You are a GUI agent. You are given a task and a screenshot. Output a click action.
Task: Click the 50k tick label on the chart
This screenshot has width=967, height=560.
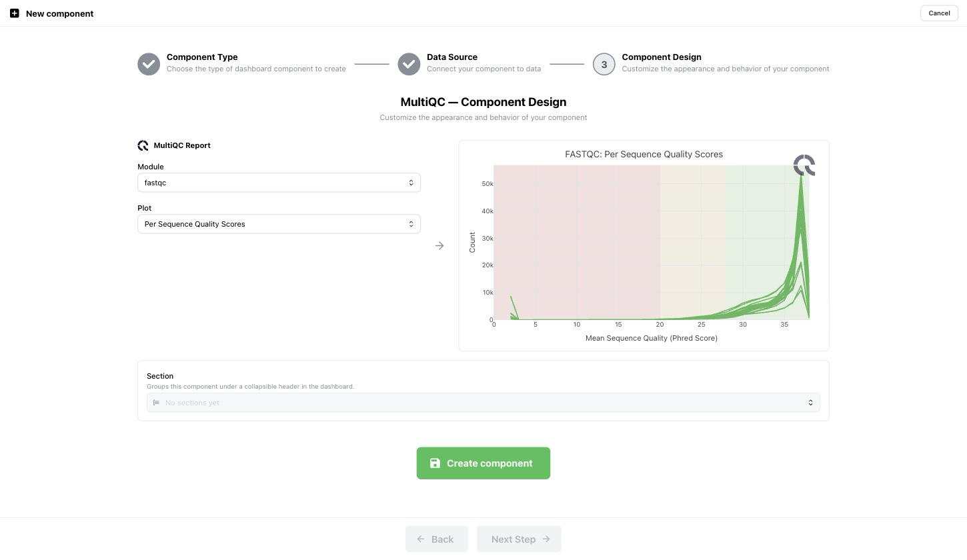coord(488,184)
